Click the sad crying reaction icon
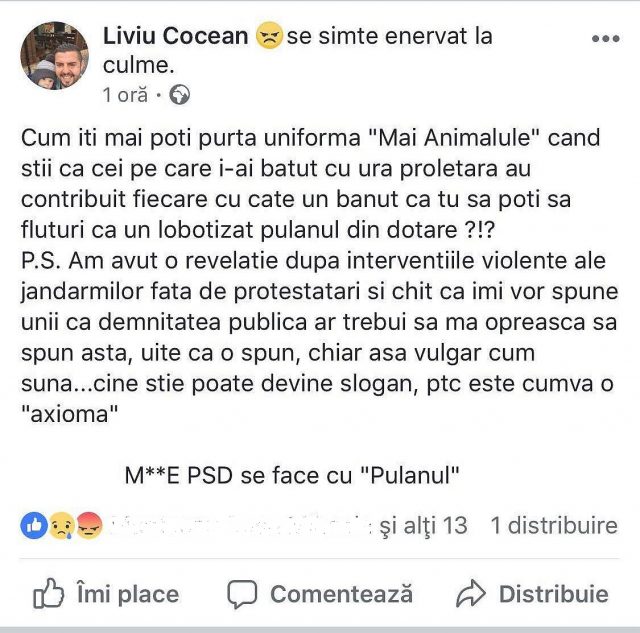Viewport: 640px width, 633px height. point(62,526)
